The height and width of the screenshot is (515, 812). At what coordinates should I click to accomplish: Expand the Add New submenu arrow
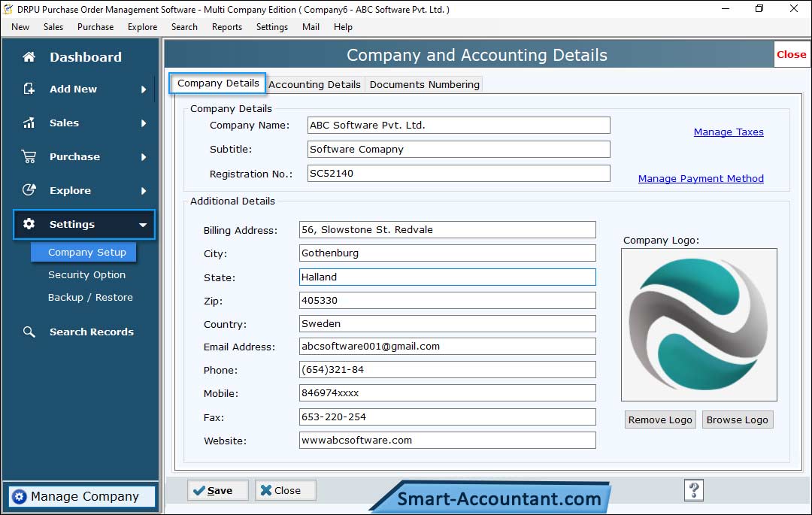(x=144, y=89)
